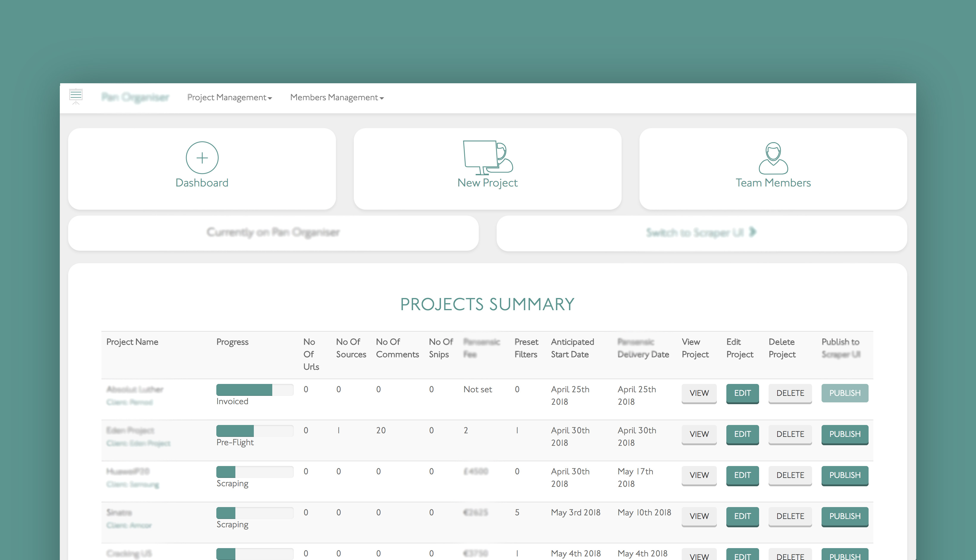This screenshot has width=976, height=560.
Task: Click PUBLISH for project delivering May 17th
Action: pyautogui.click(x=845, y=475)
